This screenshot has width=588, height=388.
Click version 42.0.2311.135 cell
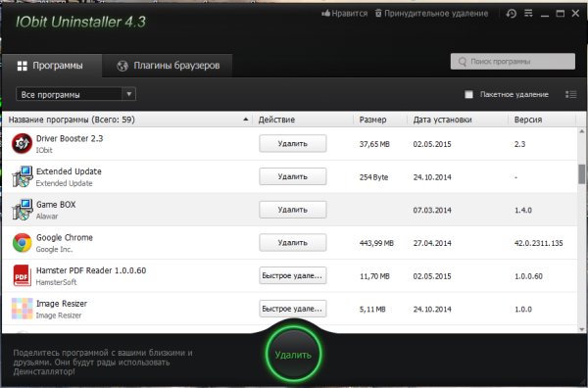tap(538, 243)
